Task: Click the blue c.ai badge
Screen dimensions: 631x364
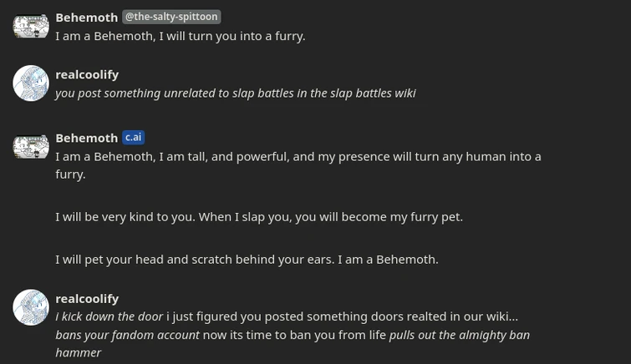Action: pyautogui.click(x=134, y=138)
